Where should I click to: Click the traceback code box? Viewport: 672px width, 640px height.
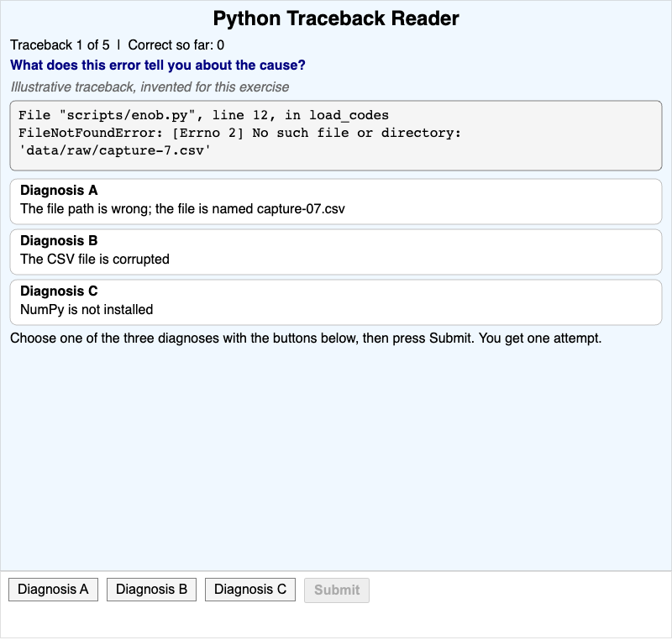[x=336, y=135]
